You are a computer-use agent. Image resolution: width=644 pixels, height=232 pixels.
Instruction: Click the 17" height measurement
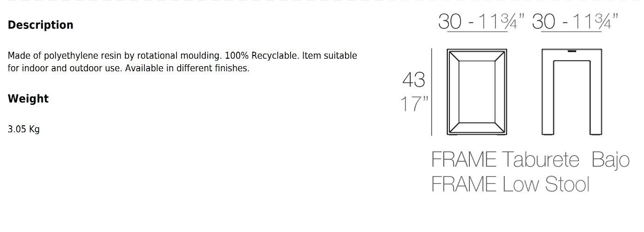tap(414, 104)
